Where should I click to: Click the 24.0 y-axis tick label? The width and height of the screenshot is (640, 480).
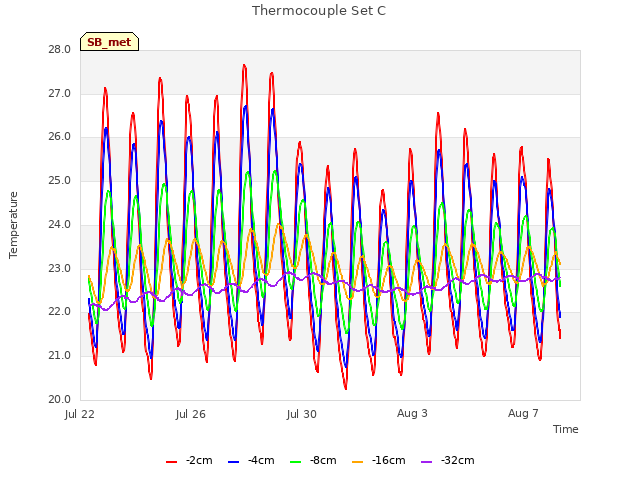[x=60, y=225]
